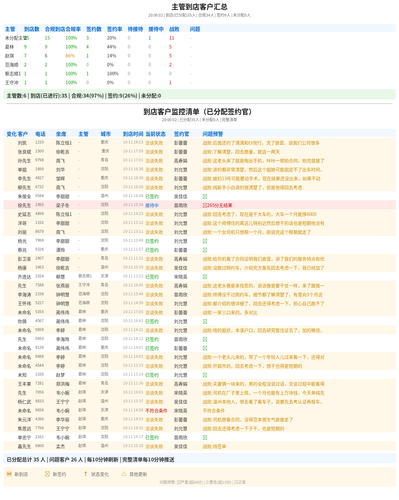Click the 新到店 legend icon

[x=9, y=474]
